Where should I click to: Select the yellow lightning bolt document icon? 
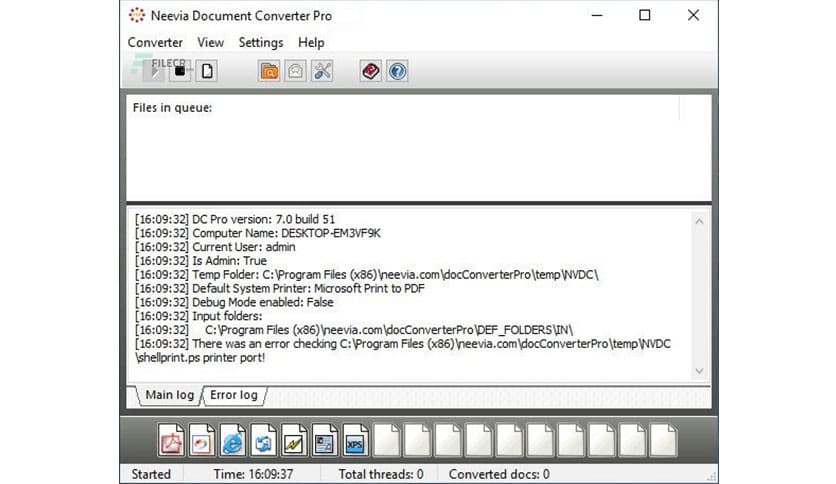[x=294, y=440]
